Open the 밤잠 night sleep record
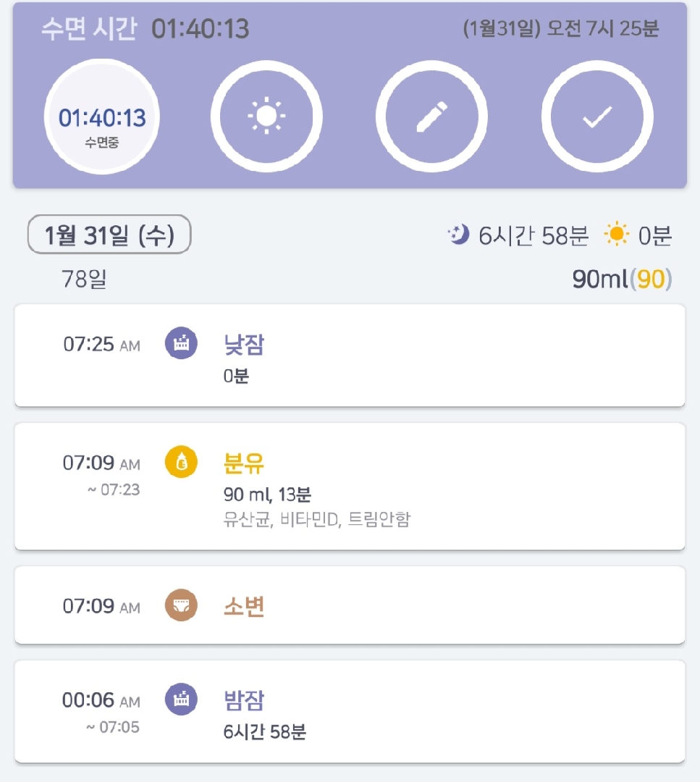This screenshot has width=700, height=782. click(244, 700)
